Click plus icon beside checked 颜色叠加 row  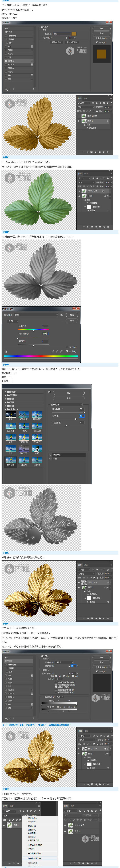[32, 61]
